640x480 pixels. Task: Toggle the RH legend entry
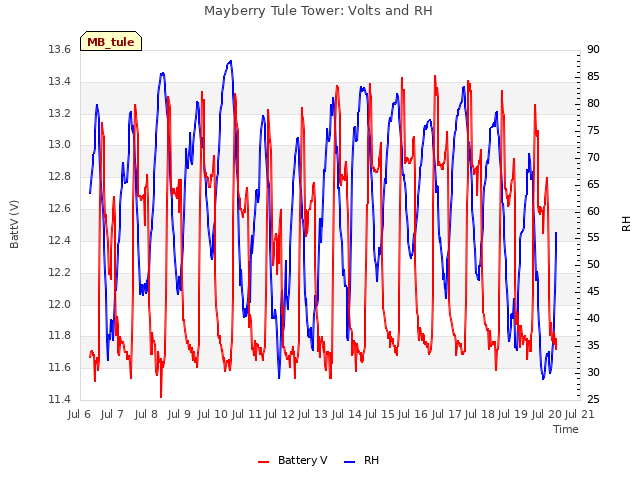click(362, 460)
